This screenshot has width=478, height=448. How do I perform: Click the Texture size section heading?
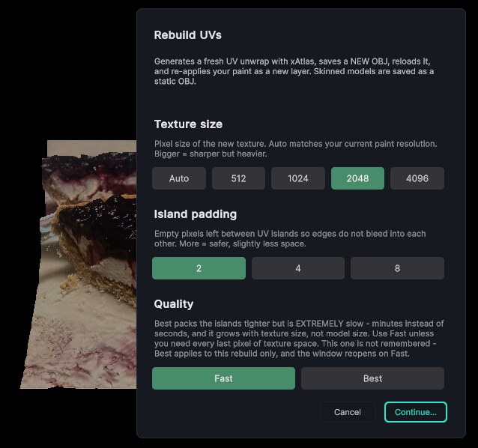(188, 124)
